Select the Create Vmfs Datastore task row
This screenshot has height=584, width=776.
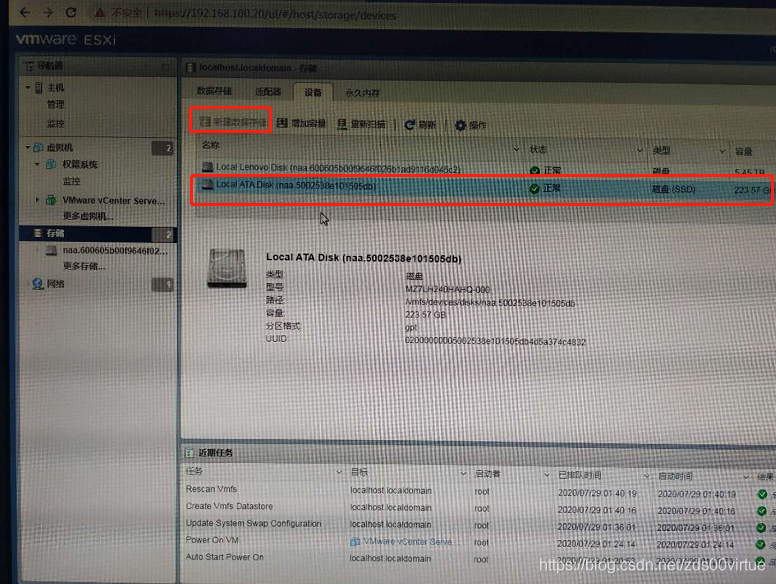click(x=478, y=508)
